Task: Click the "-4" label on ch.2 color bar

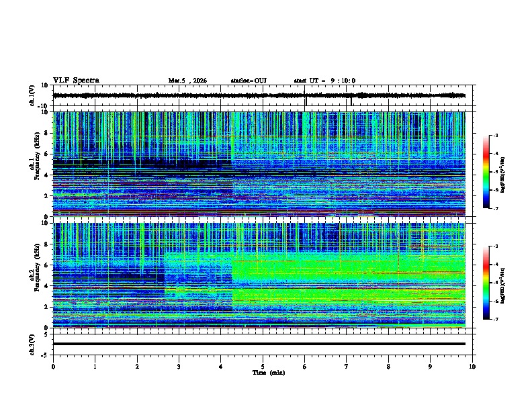Action: coord(495,265)
